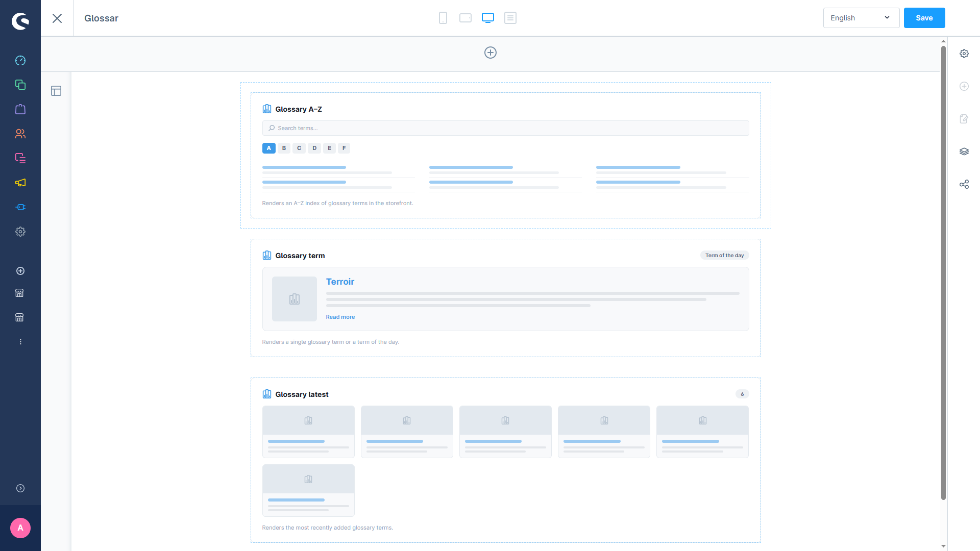Open section layout icon beside canvas

tap(56, 91)
